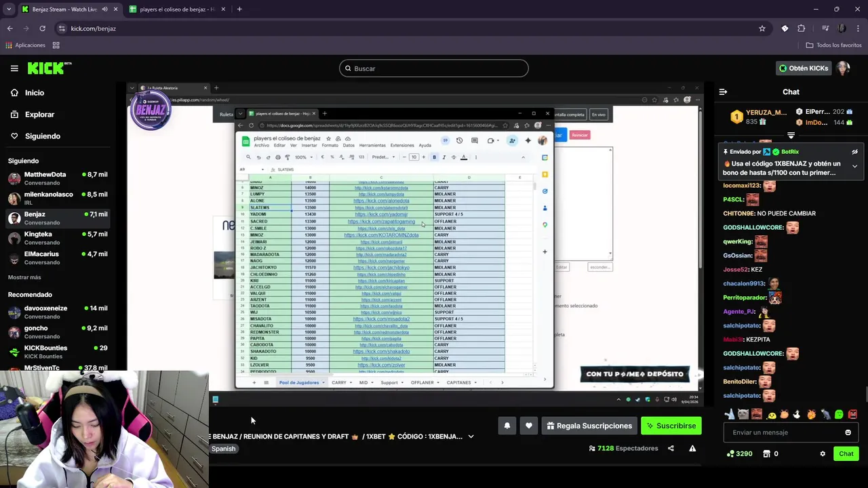Open milenkanolasco channel in sidebar

point(58,199)
